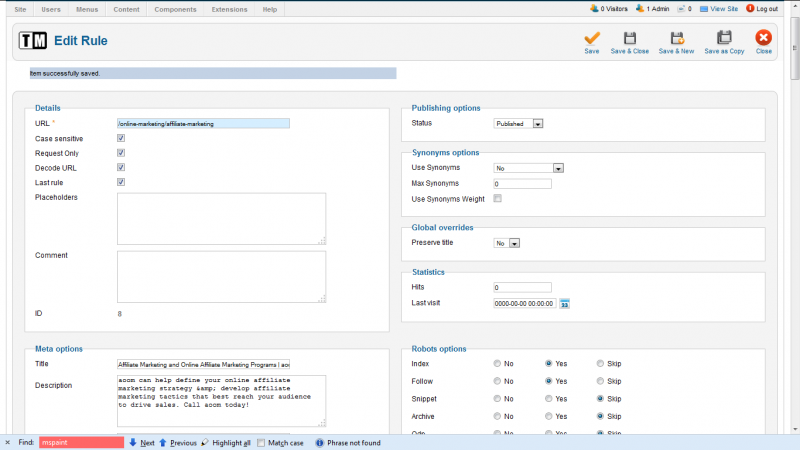Click the URL input field
This screenshot has height=450, width=800.
[x=203, y=123]
